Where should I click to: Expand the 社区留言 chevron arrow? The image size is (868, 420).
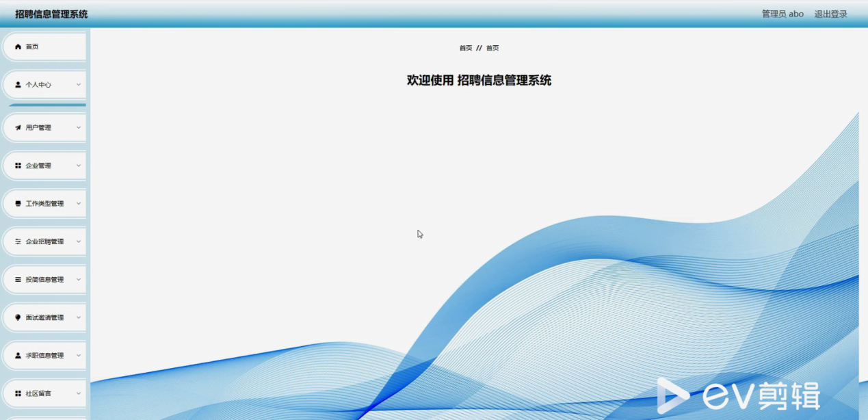pyautogui.click(x=79, y=393)
